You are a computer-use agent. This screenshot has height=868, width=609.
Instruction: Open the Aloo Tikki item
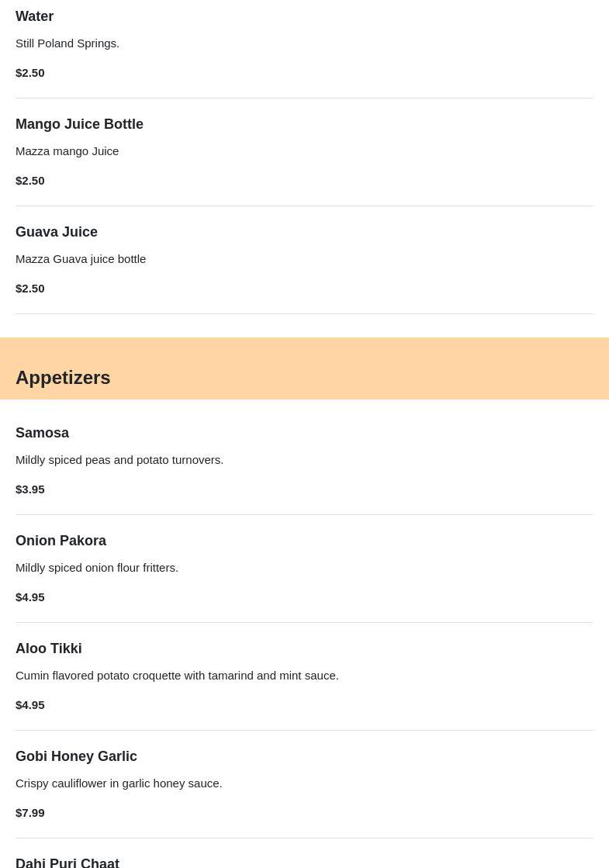[48, 648]
